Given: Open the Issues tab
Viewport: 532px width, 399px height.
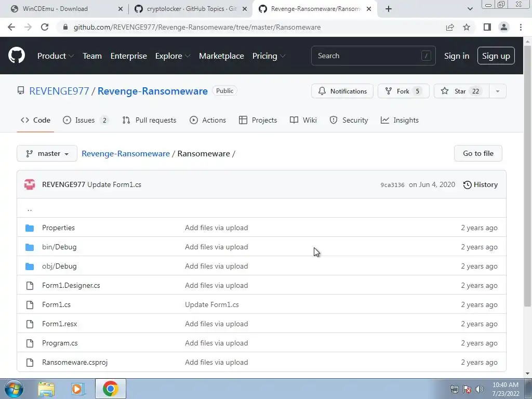Looking at the screenshot, I should [x=86, y=120].
